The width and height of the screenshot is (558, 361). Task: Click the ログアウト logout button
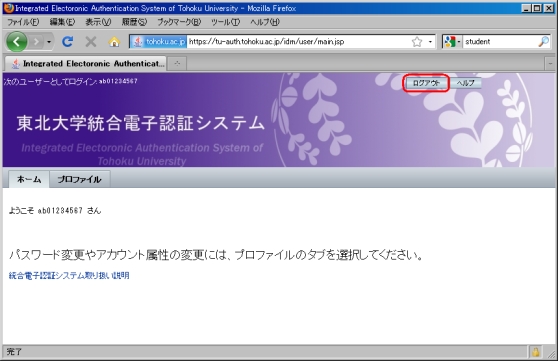(426, 83)
